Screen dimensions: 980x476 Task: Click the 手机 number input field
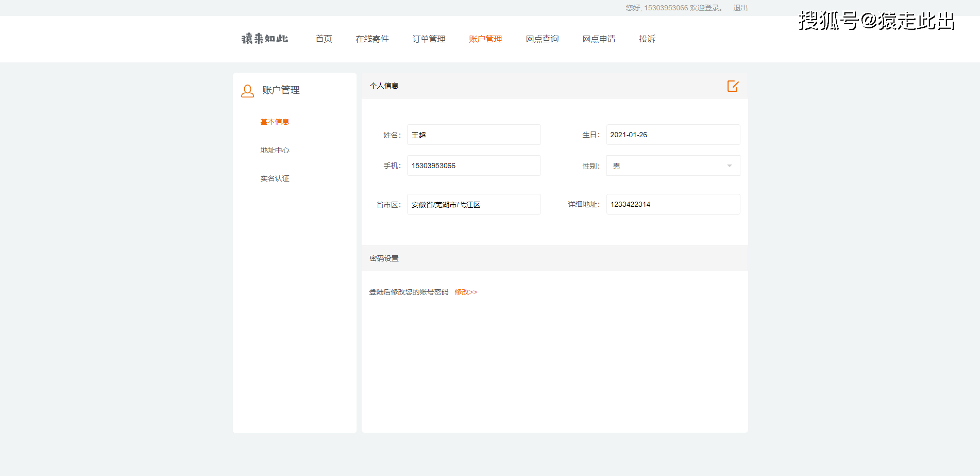[474, 166]
